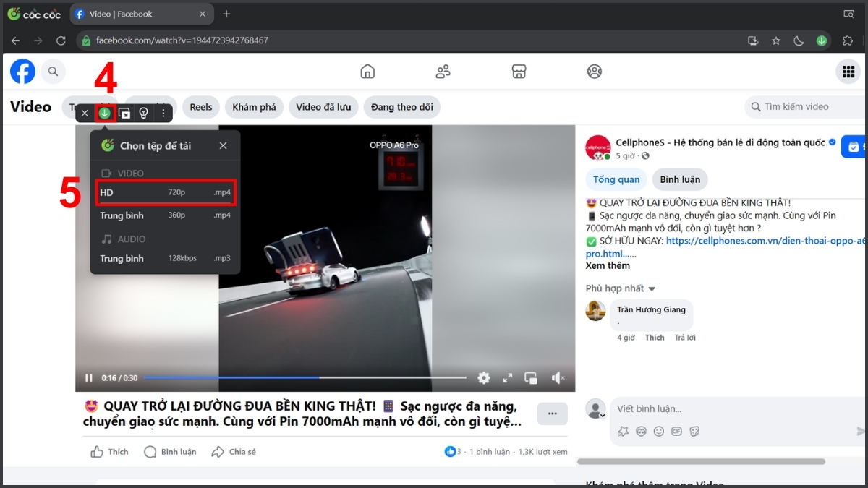
Task: Click the lightbulb icon in the download toolbar
Action: coord(143,113)
